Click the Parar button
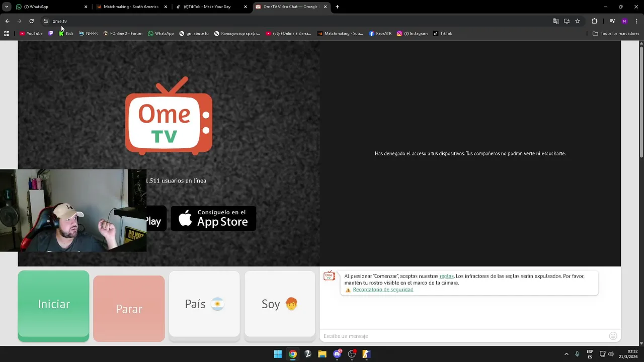Image resolution: width=644 pixels, height=362 pixels. tap(129, 309)
